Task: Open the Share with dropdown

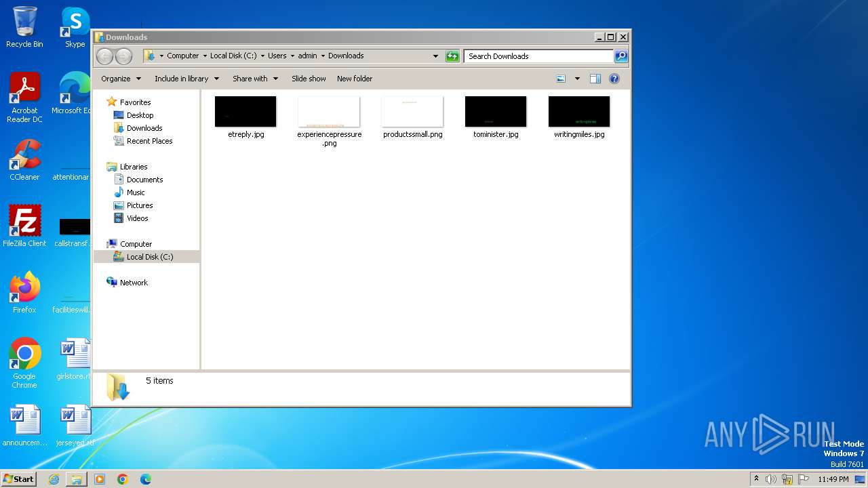Action: tap(255, 79)
